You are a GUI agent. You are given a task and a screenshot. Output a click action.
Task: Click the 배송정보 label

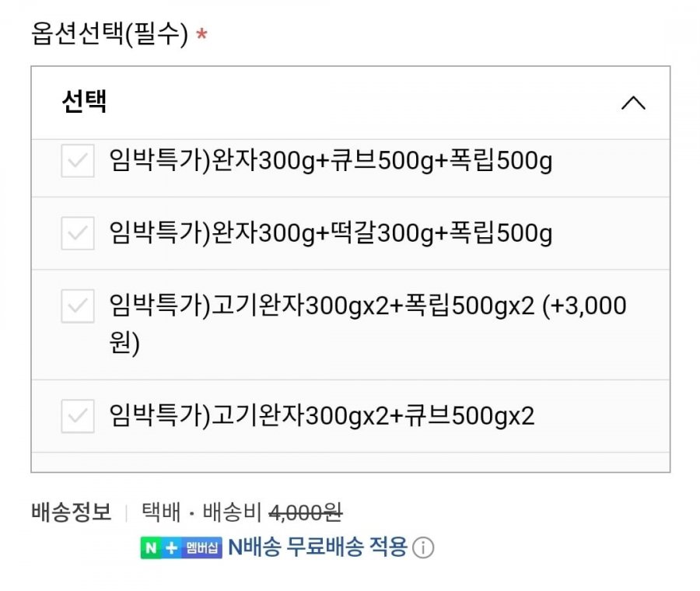pos(72,513)
